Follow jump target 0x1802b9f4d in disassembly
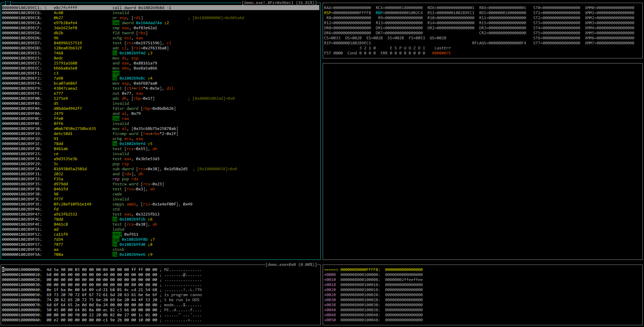This screenshot has width=644, height=327. point(132,53)
